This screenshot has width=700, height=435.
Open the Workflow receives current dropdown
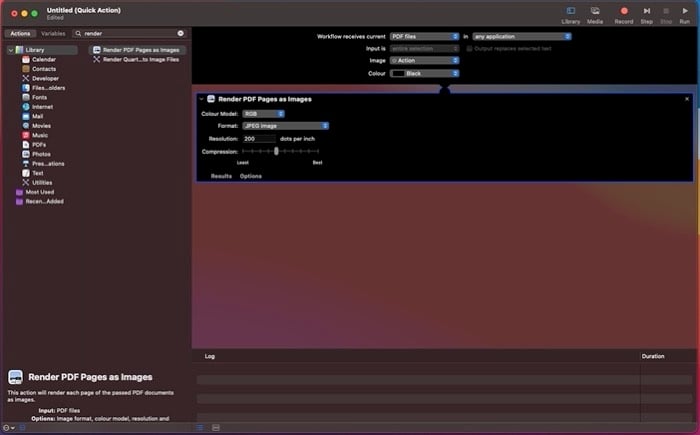[x=425, y=37]
